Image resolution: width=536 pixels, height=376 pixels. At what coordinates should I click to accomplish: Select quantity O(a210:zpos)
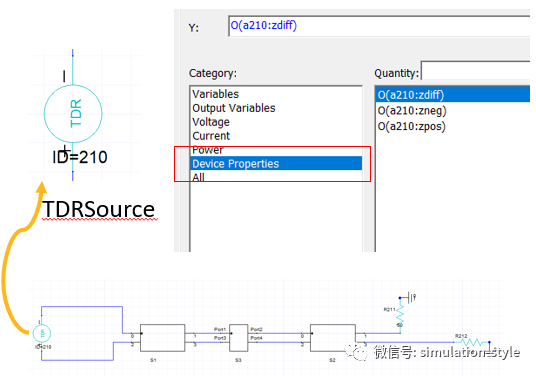[x=453, y=126]
